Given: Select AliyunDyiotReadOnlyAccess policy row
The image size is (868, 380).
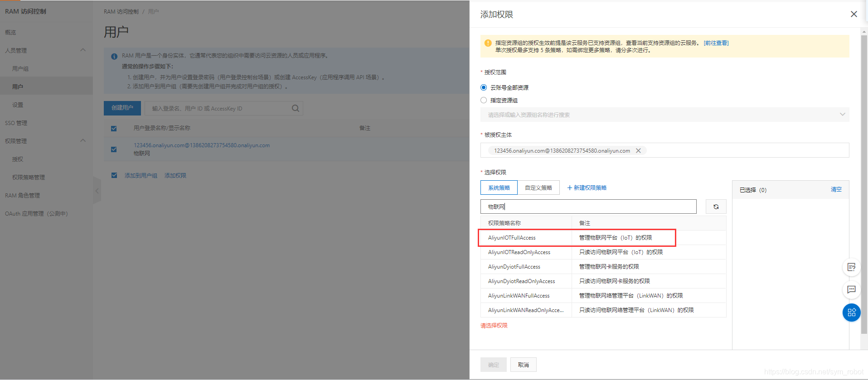Looking at the screenshot, I should [603, 281].
